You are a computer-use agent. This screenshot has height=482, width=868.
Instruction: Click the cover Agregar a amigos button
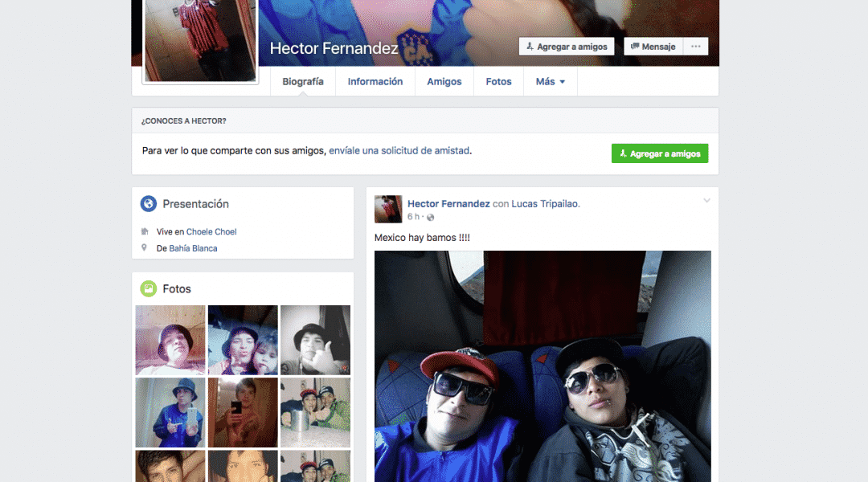567,47
